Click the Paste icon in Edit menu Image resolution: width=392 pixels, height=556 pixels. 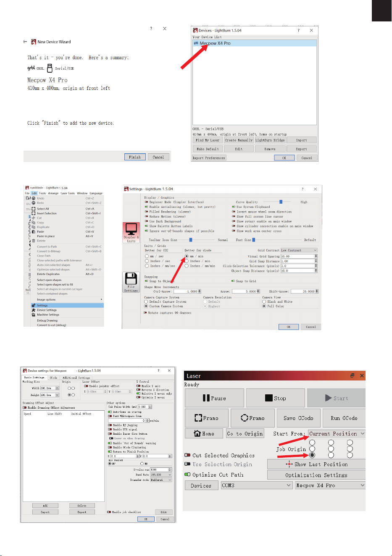coord(34,231)
